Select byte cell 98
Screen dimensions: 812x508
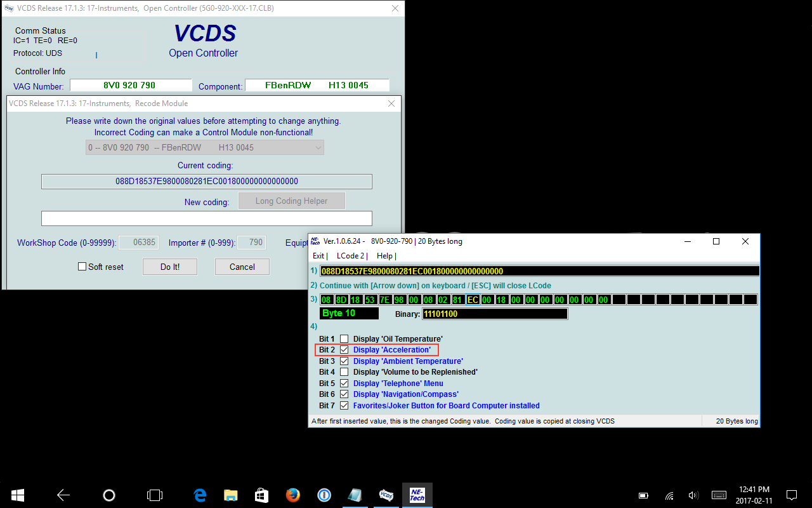point(400,300)
